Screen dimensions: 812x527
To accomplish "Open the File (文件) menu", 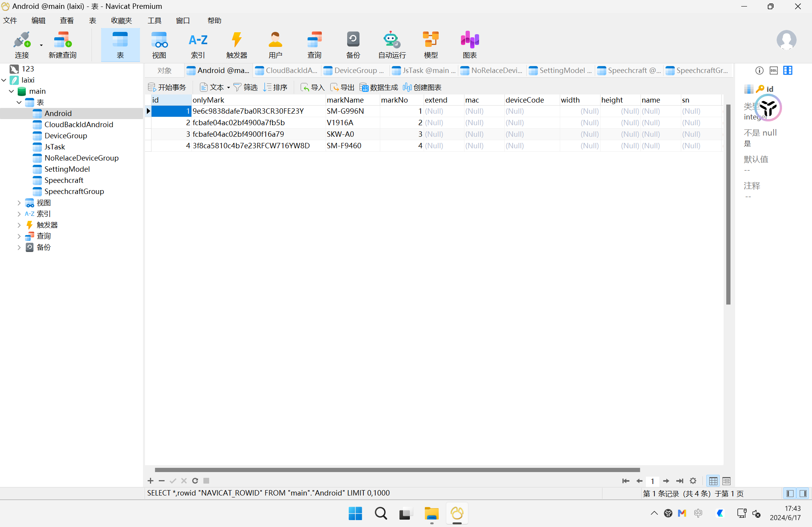I will (x=10, y=20).
